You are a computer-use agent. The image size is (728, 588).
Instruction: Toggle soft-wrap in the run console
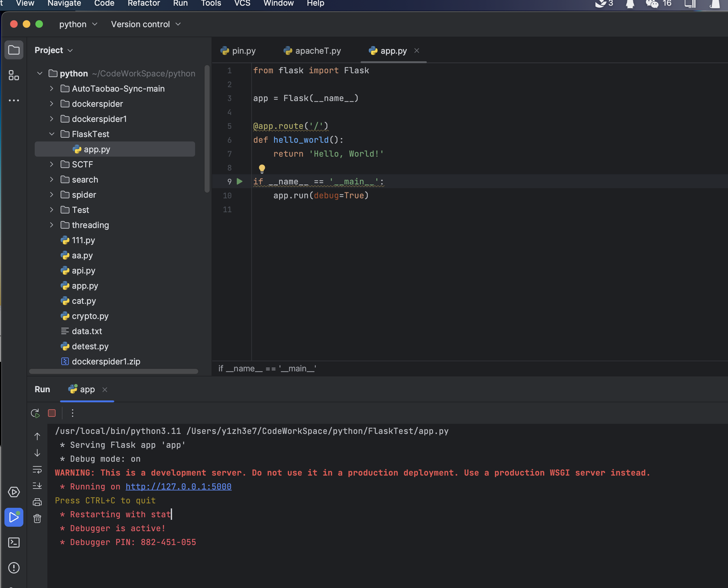click(37, 470)
